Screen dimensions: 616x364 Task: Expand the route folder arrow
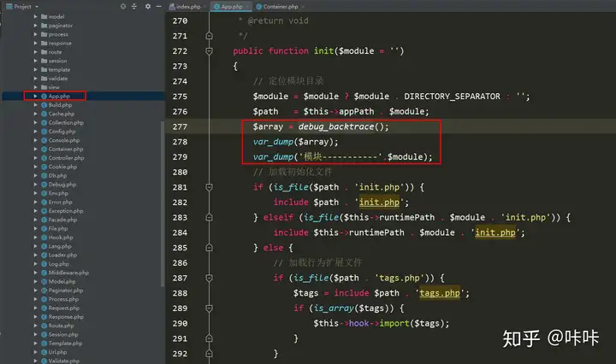(x=35, y=52)
